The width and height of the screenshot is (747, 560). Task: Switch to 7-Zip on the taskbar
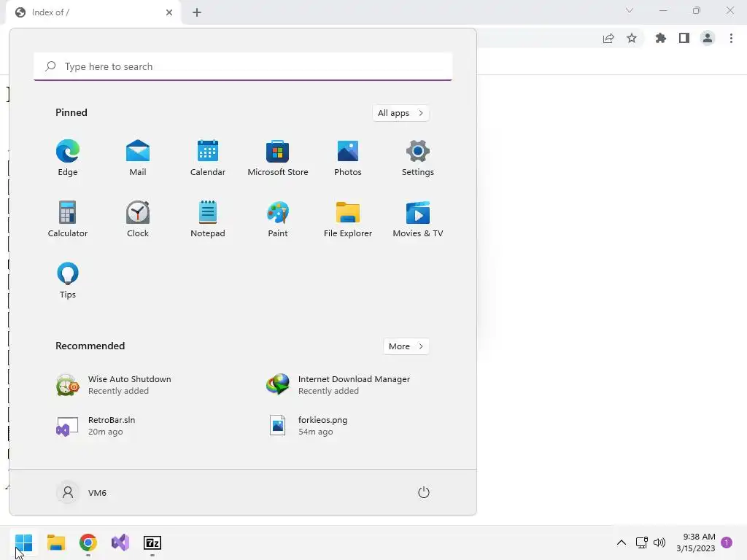coord(152,542)
